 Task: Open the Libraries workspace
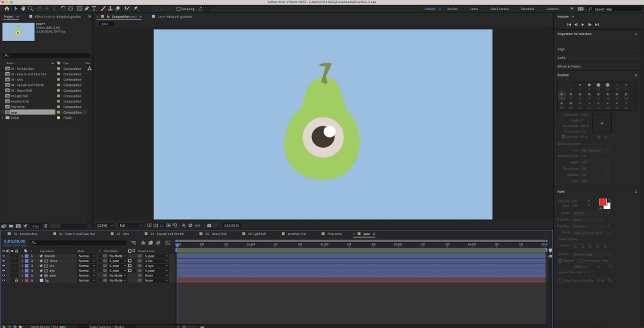click(x=552, y=9)
